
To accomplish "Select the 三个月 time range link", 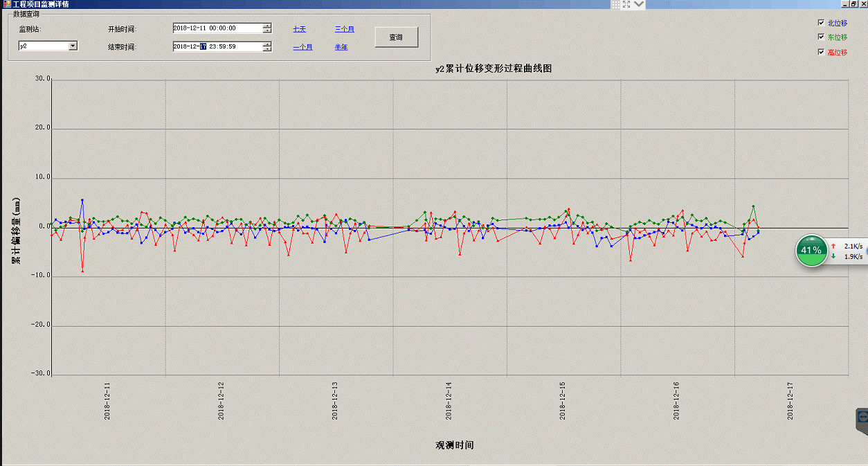I will 344,29.
